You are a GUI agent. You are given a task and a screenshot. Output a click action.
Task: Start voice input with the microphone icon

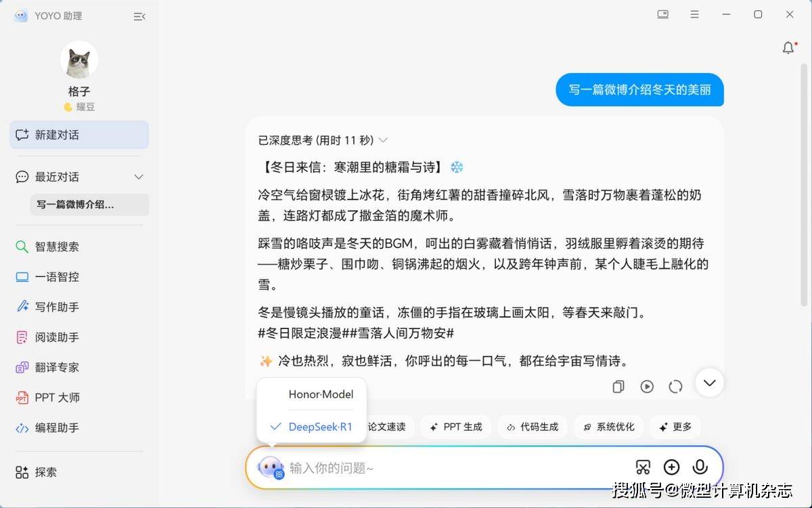(x=700, y=467)
